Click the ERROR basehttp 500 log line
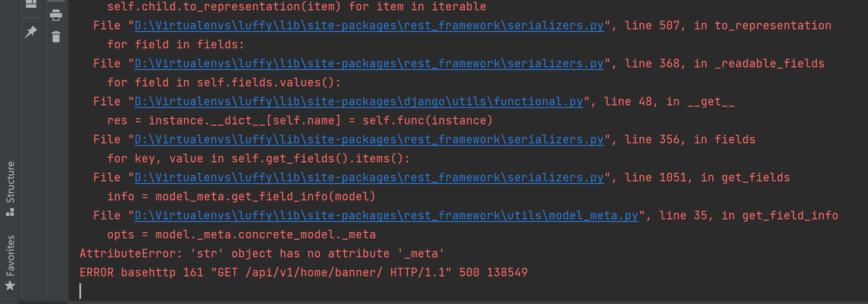Viewport: 868px width, 304px height. pyautogui.click(x=303, y=272)
